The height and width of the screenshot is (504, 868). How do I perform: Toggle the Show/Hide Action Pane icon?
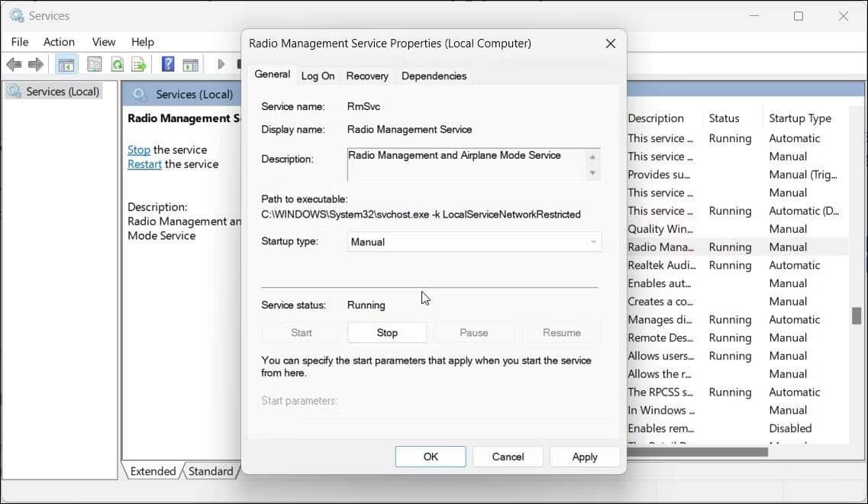coord(190,64)
